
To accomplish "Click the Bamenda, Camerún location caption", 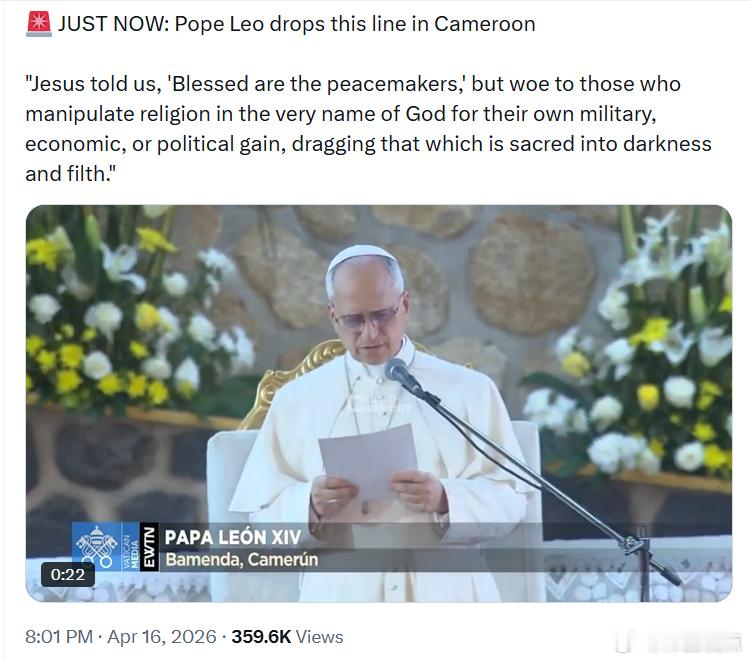I will [242, 560].
